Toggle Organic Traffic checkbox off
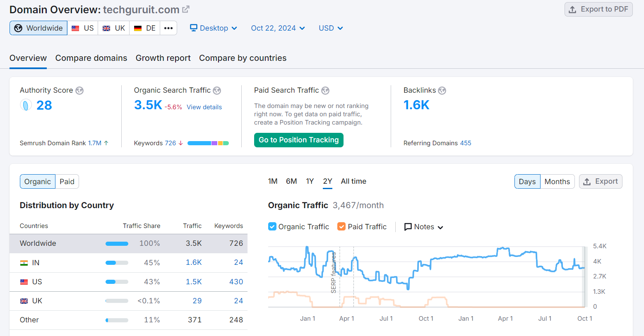Screen dimensions: 644x336 click(272, 226)
